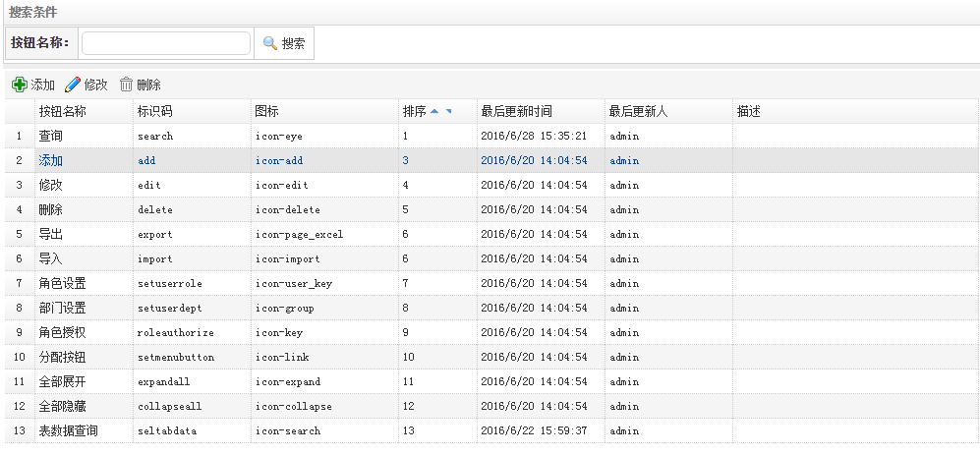Sort by the 按钮名称 column header
Image resolution: width=980 pixels, height=456 pixels.
pyautogui.click(x=62, y=111)
